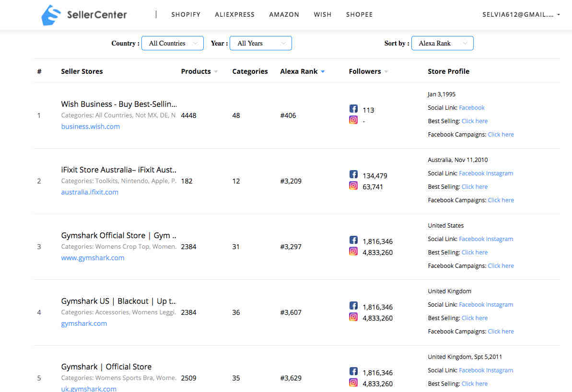The image size is (572, 392).
Task: Open the Sort by dropdown showing Alexa Rank
Action: coord(443,44)
